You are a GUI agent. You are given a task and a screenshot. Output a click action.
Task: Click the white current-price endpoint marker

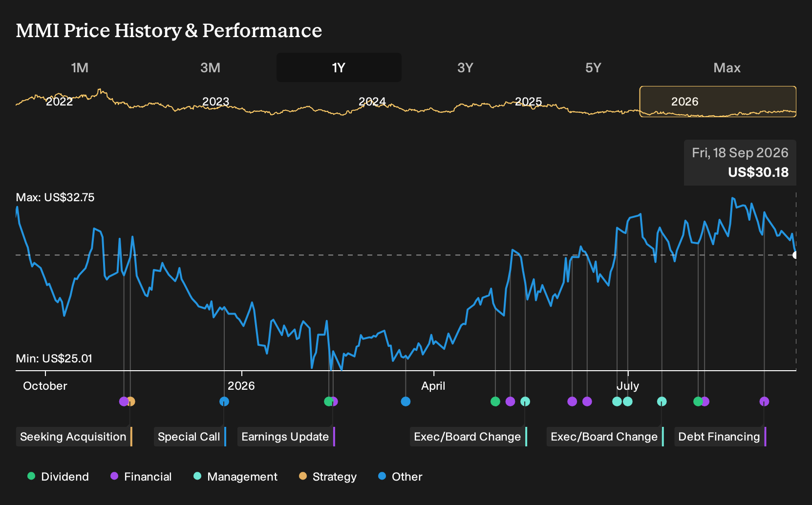coord(795,255)
